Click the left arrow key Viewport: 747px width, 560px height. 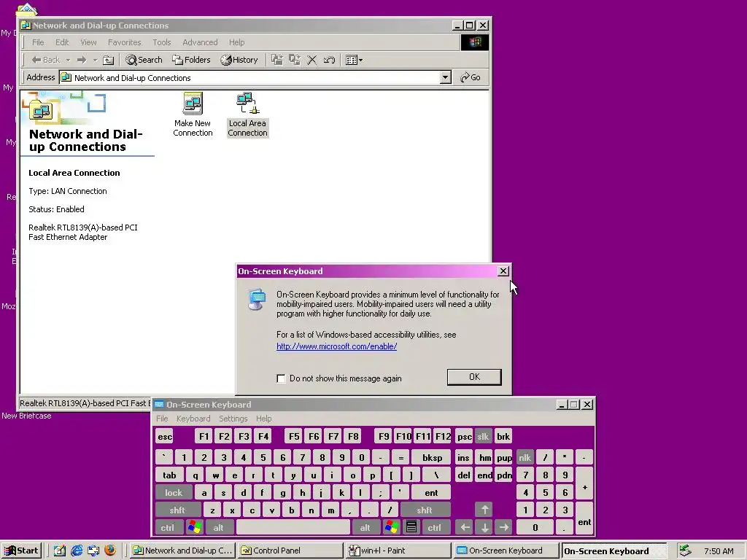465,527
